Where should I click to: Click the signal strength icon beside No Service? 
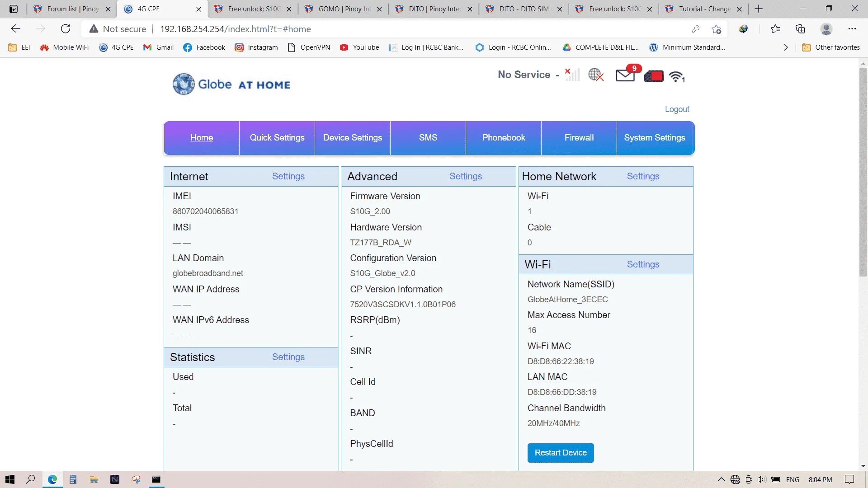572,75
